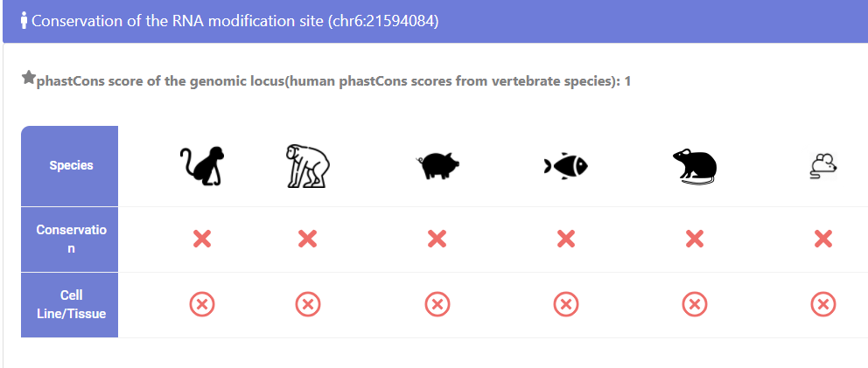
Task: Click the info icon in the Conservation header
Action: pos(24,20)
